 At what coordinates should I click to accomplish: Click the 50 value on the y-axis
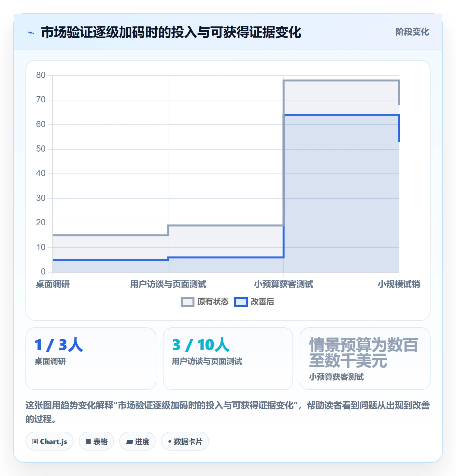[x=41, y=149]
